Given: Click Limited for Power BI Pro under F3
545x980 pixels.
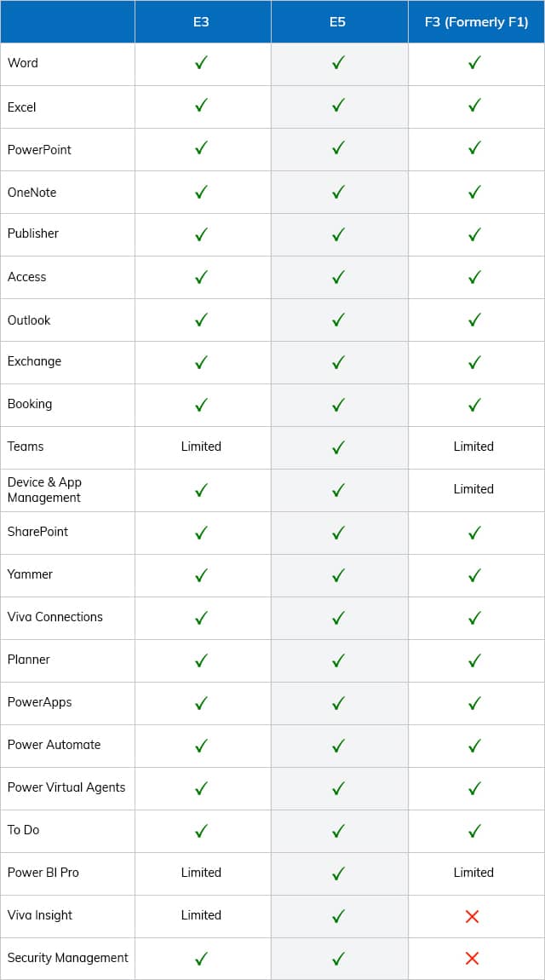Looking at the screenshot, I should (473, 873).
